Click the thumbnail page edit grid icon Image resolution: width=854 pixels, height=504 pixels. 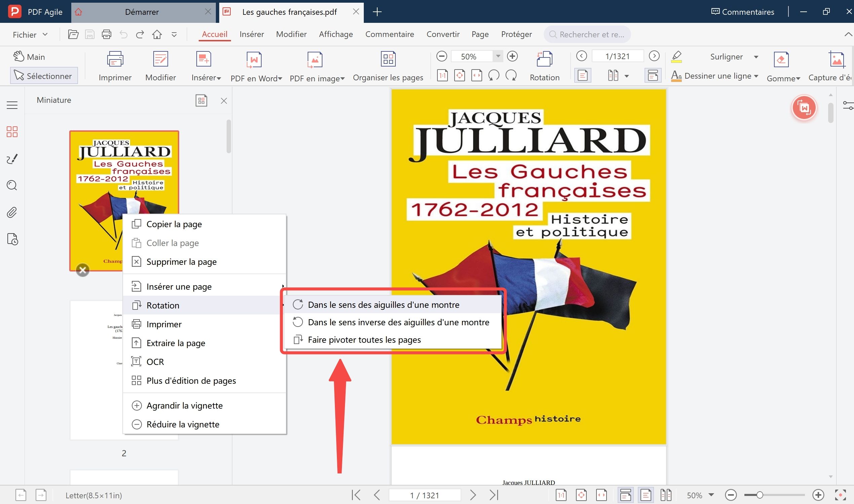pyautogui.click(x=201, y=100)
